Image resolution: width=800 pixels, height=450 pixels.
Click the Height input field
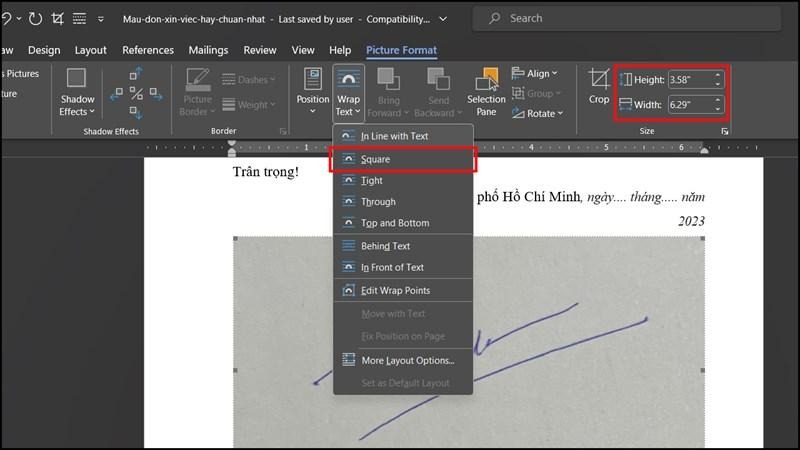(x=690, y=79)
